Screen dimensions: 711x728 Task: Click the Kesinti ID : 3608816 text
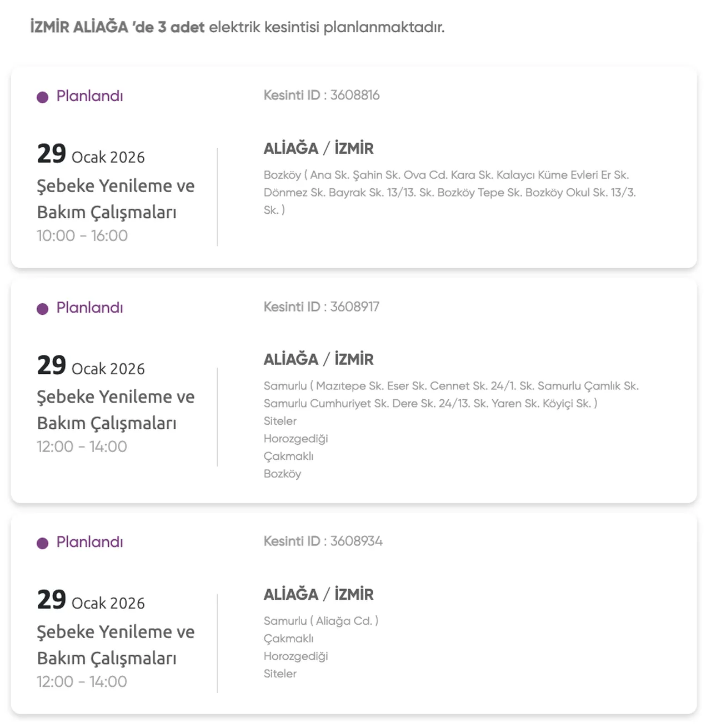click(321, 95)
